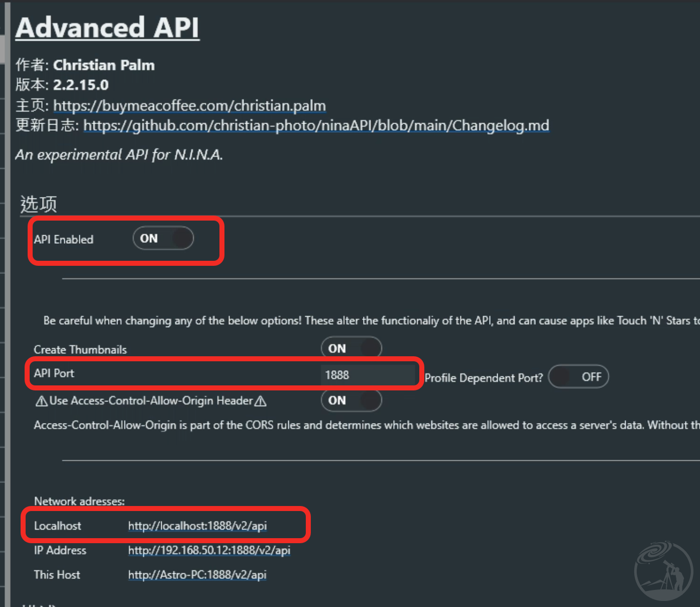Image resolution: width=700 pixels, height=607 pixels.
Task: Enable the Profile Dependent Port switch
Action: point(578,377)
